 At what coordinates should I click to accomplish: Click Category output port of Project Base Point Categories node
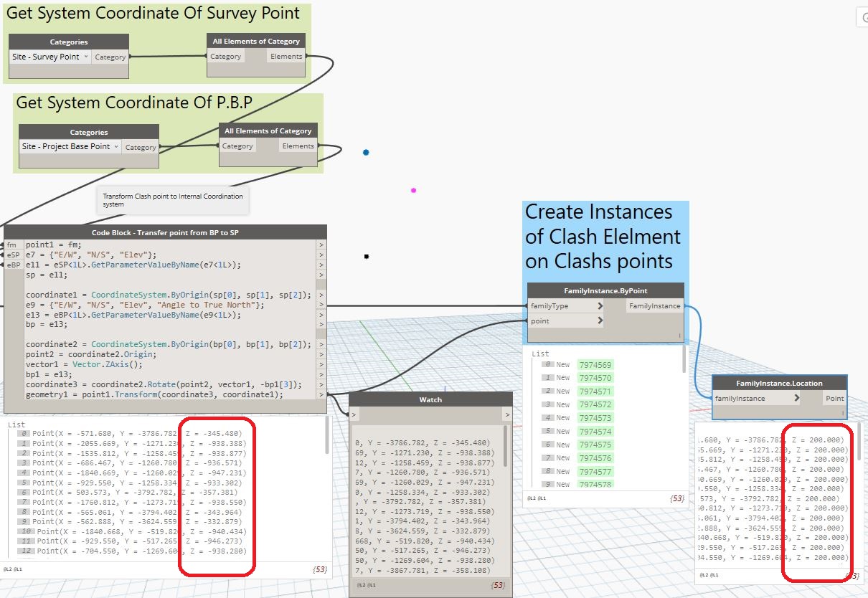(141, 147)
